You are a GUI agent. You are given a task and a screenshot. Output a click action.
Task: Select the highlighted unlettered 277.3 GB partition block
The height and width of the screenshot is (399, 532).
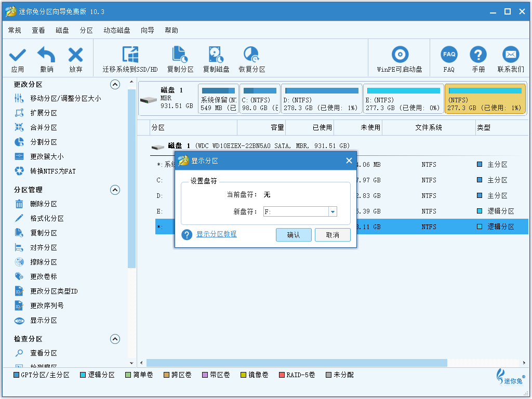[485, 99]
